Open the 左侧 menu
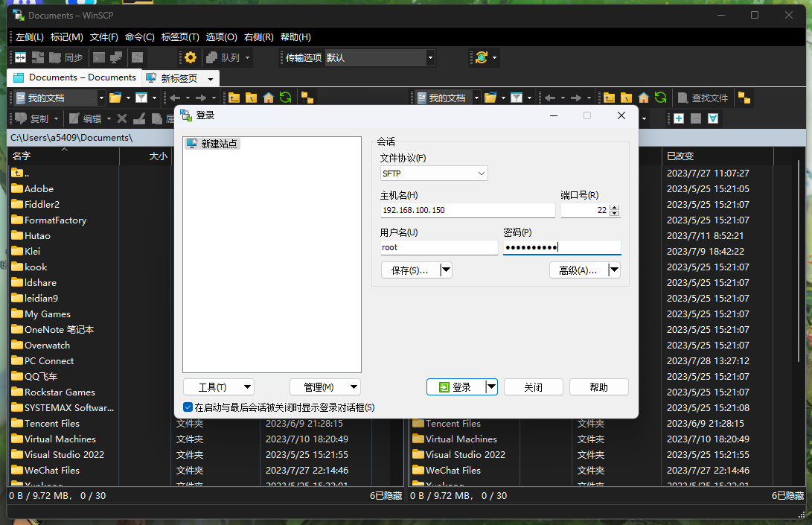The height and width of the screenshot is (525, 812). [30, 36]
